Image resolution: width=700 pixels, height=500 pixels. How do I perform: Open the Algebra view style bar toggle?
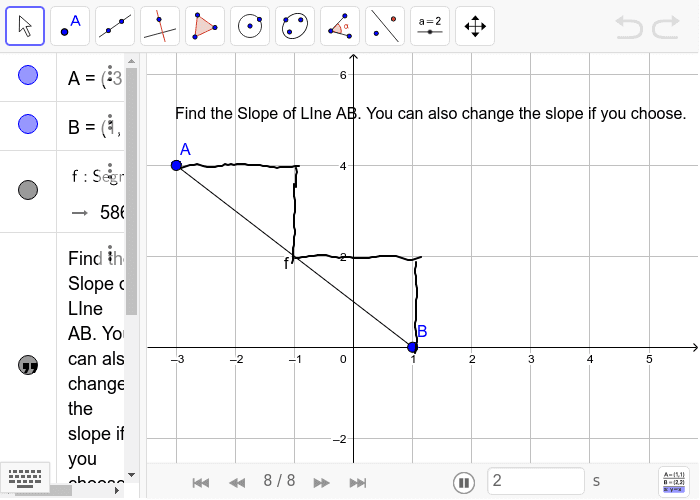[x=674, y=482]
